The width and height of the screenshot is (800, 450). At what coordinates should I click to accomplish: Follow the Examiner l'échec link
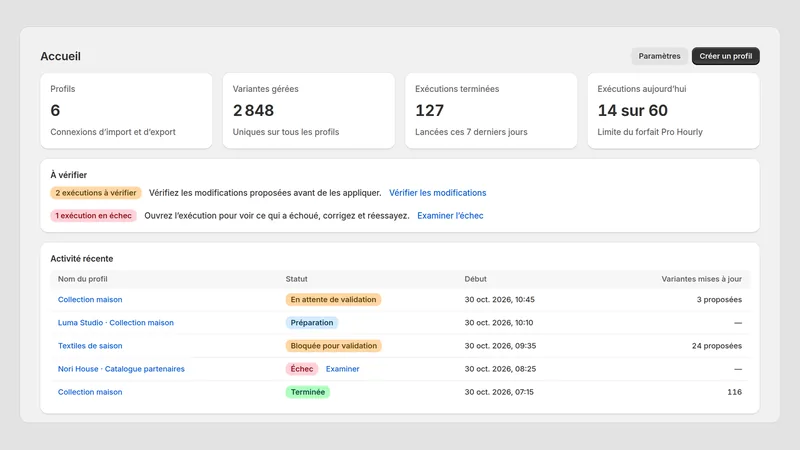[x=450, y=216]
